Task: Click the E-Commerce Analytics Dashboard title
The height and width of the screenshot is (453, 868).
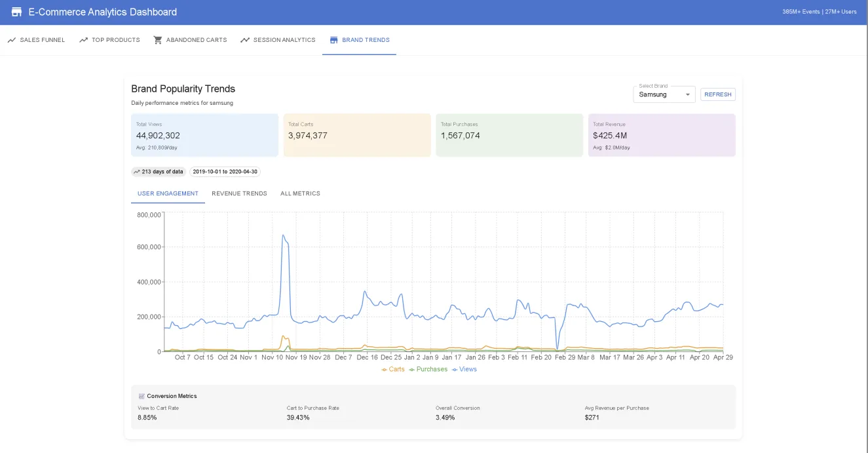Action: click(103, 12)
